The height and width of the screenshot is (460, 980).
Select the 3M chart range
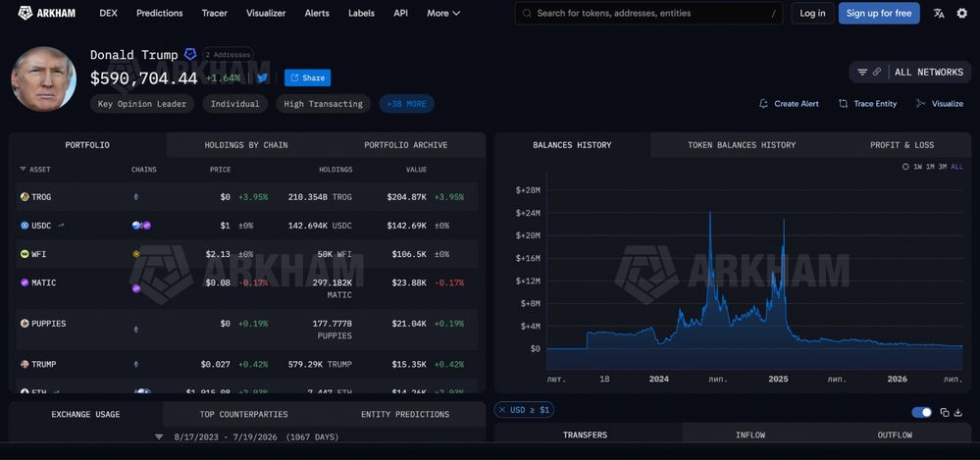(x=943, y=167)
